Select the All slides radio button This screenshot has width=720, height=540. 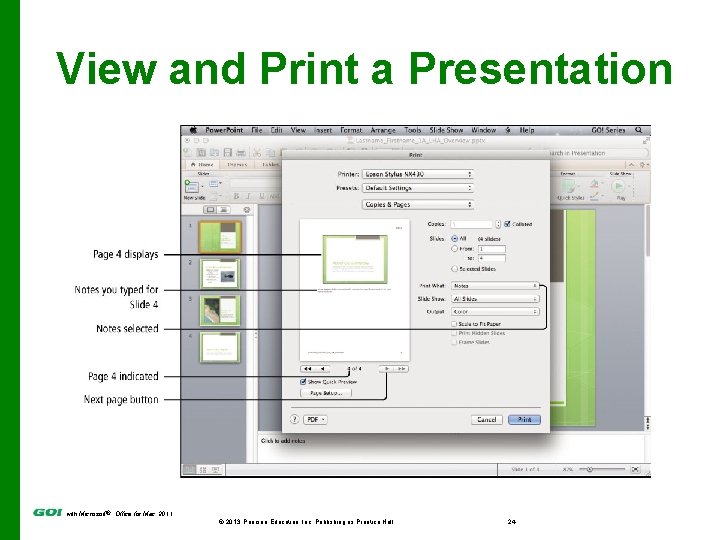[x=455, y=239]
